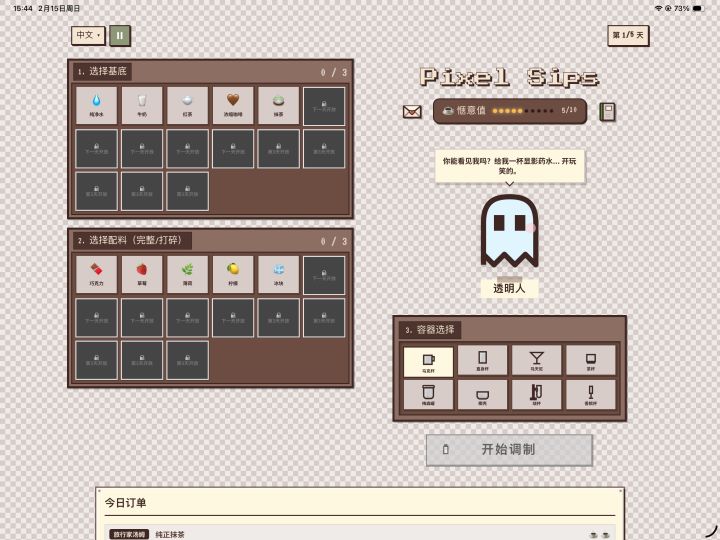Click the ghost customer character

pos(509,231)
